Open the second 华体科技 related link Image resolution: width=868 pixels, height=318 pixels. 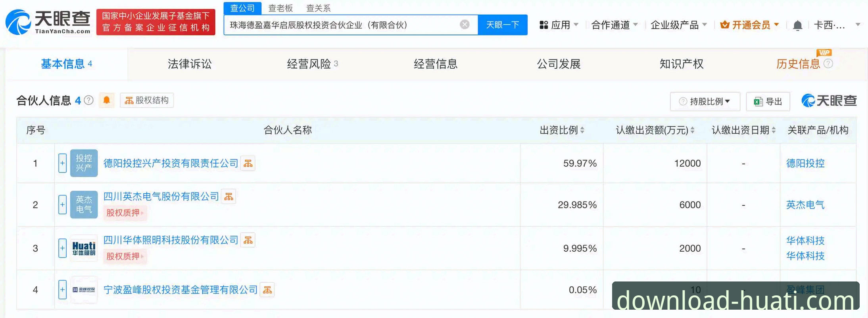(805, 256)
